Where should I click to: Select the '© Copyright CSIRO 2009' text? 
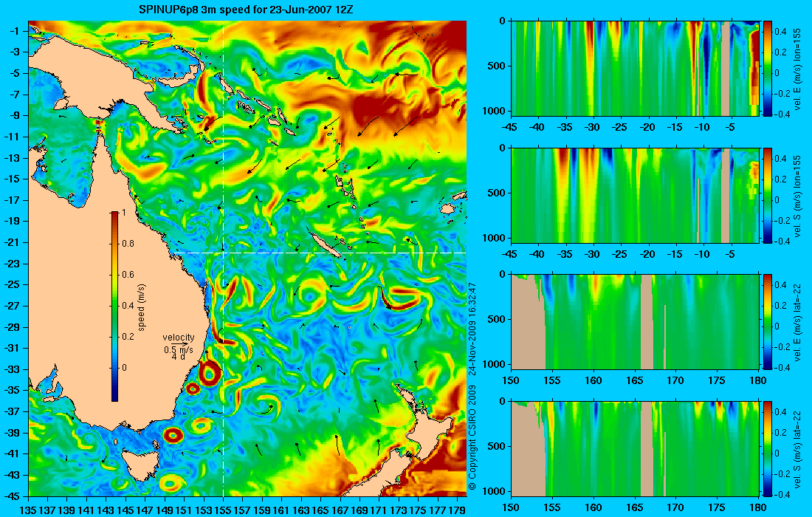tap(472, 438)
